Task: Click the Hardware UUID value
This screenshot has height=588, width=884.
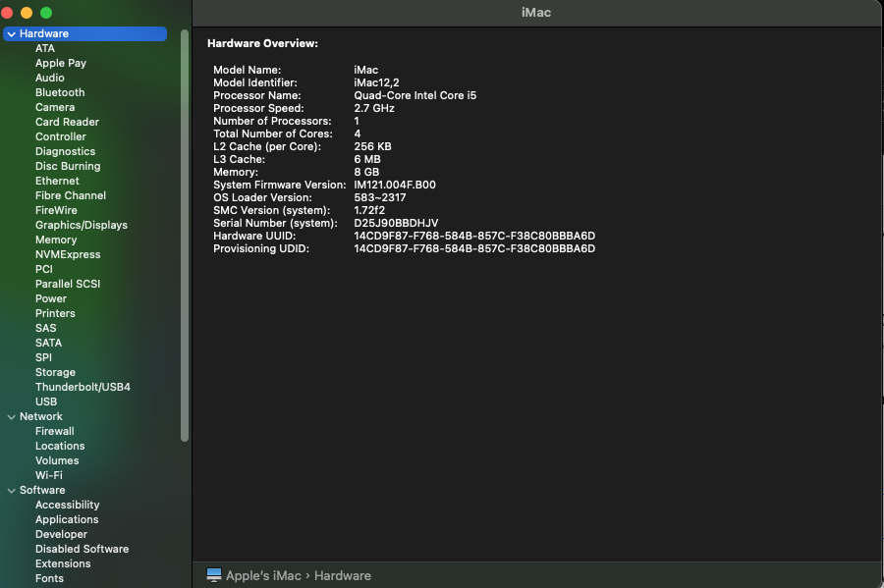Action: pos(474,236)
